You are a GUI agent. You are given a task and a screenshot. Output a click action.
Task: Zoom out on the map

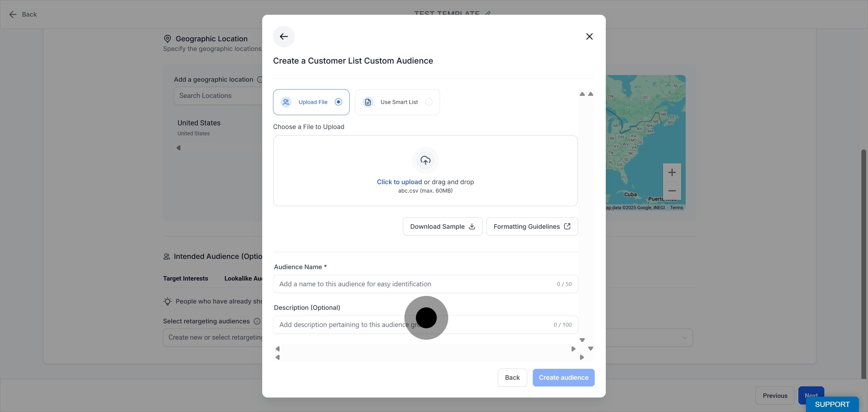[672, 191]
